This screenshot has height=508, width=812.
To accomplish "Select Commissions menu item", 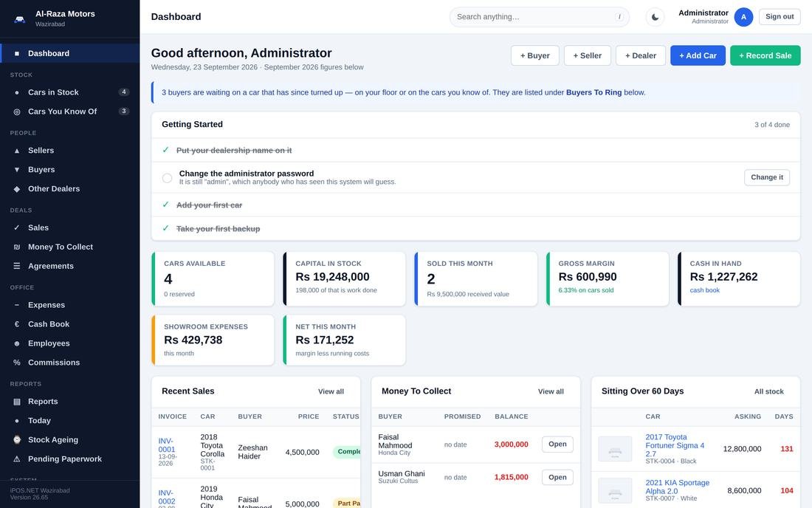I will (x=70, y=363).
